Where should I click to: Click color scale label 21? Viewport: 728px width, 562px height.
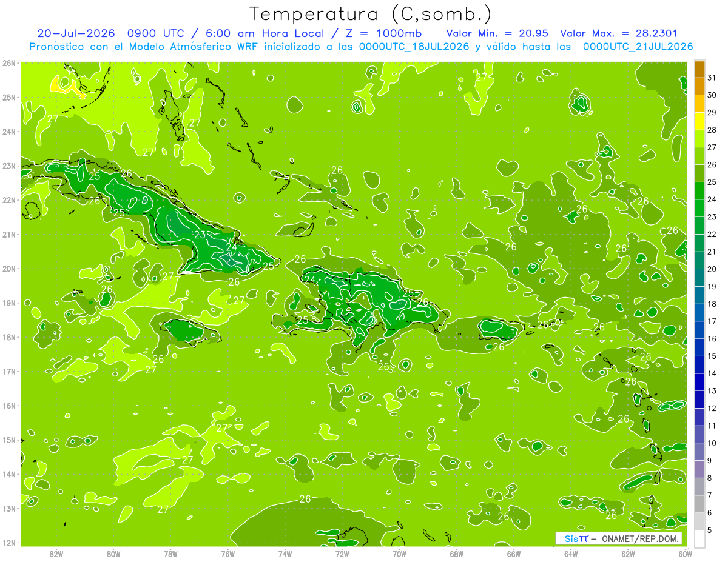tap(712, 252)
